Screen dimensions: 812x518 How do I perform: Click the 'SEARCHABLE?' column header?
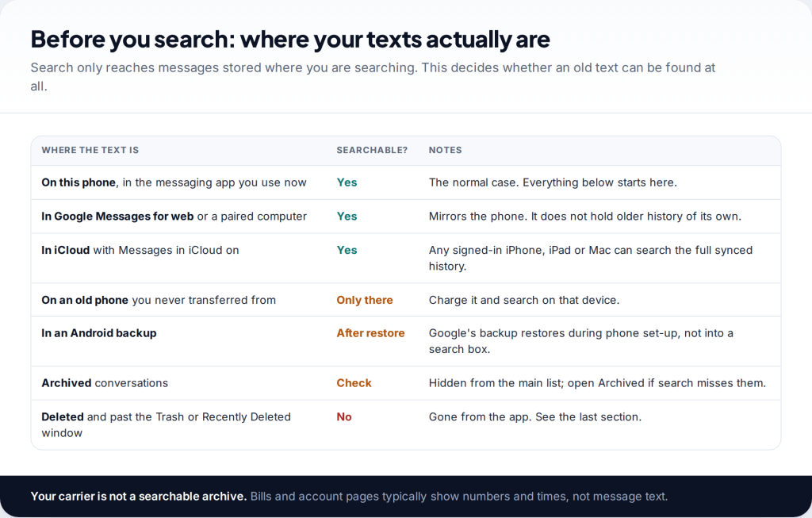pyautogui.click(x=372, y=150)
